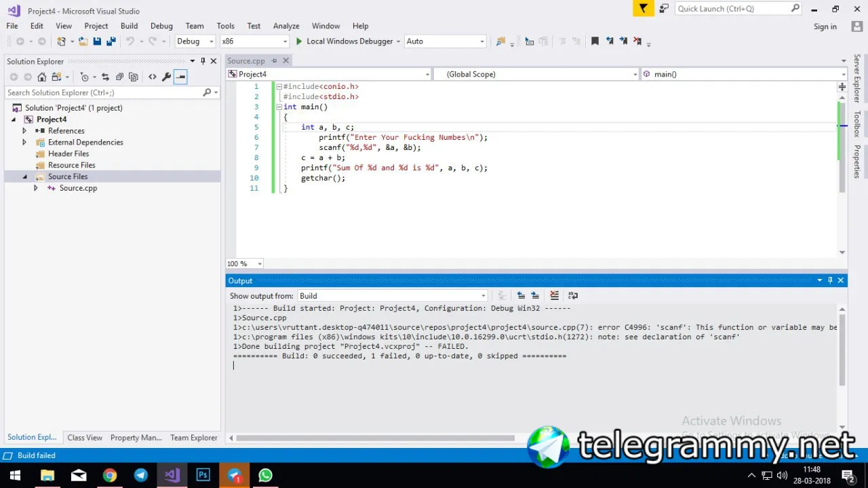Collapse main() function with outlining box
The width and height of the screenshot is (868, 488).
[279, 107]
